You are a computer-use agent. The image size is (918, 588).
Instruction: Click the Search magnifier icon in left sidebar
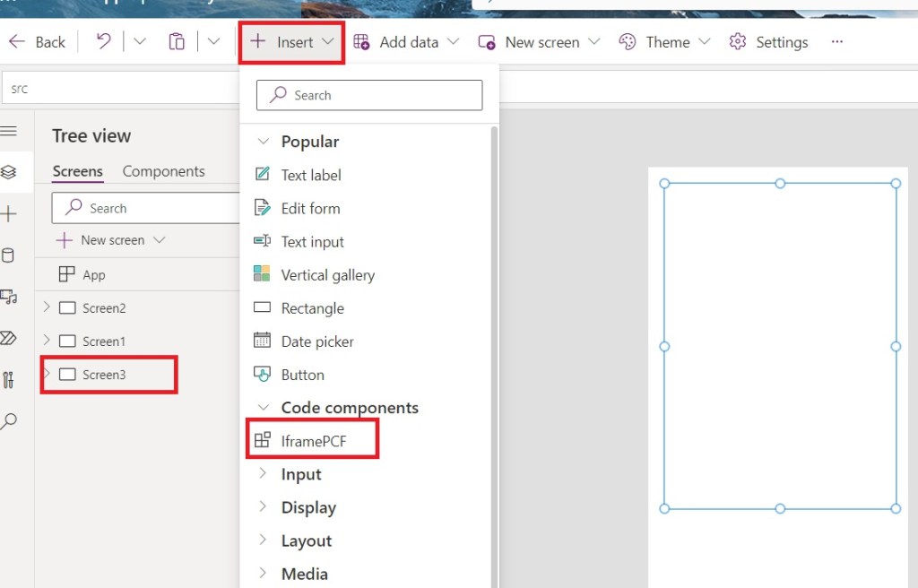point(9,421)
